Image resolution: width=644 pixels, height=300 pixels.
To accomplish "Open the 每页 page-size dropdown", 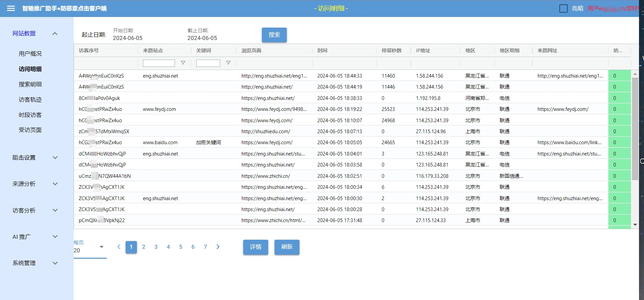I will pyautogui.click(x=90, y=250).
